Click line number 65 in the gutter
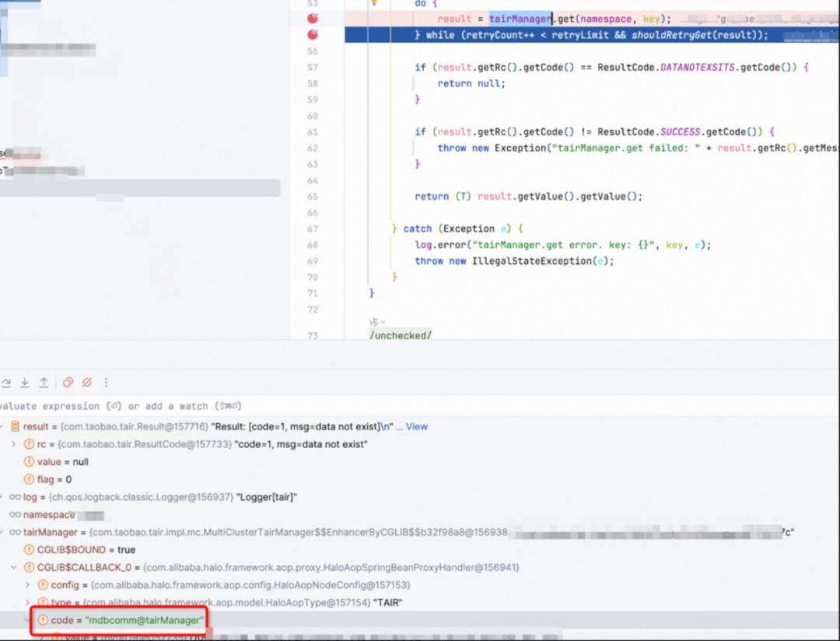 (313, 196)
